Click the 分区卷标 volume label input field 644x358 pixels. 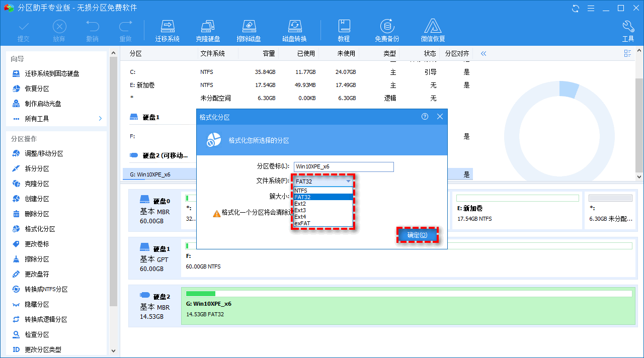[x=344, y=166]
